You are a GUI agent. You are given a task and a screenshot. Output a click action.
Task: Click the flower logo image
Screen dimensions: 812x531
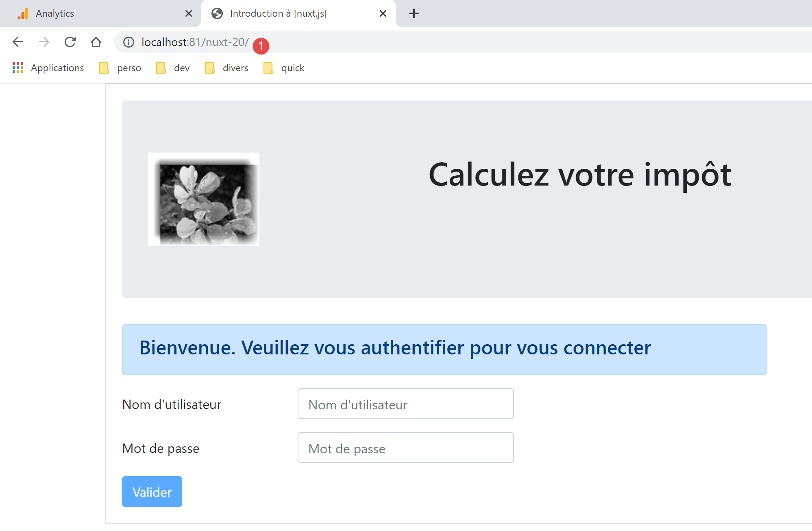coord(204,199)
